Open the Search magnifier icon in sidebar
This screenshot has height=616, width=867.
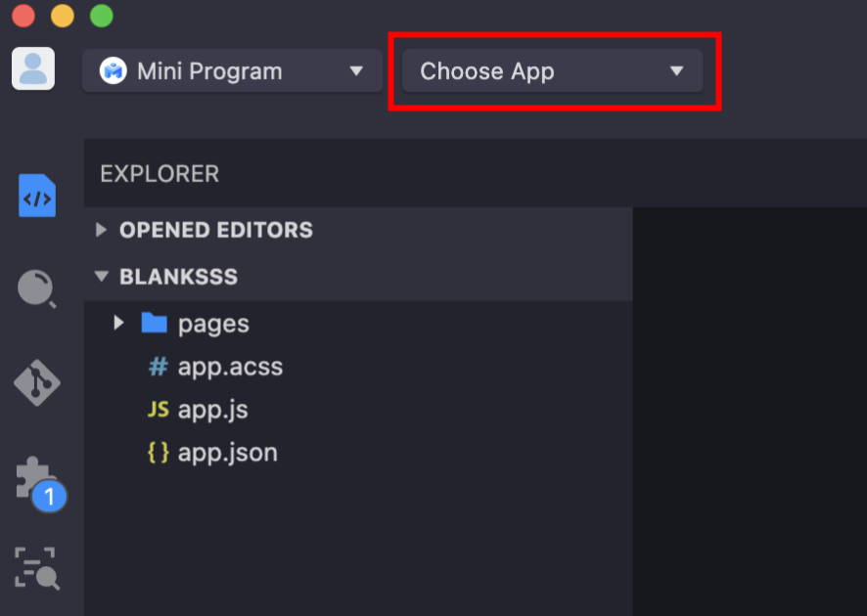pyautogui.click(x=36, y=288)
